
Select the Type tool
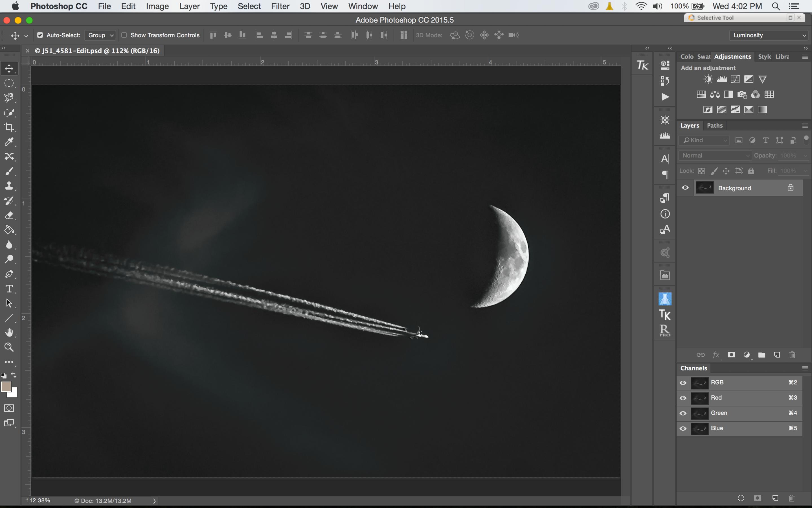click(x=9, y=288)
